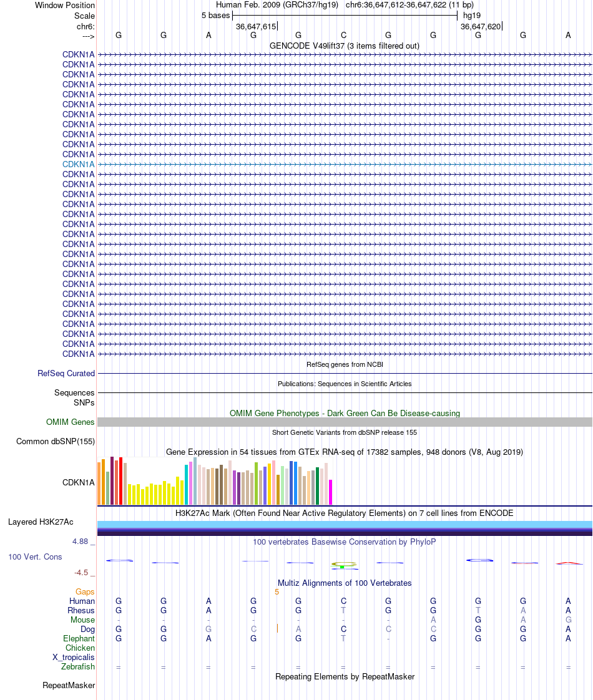The height and width of the screenshot is (700, 593).
Task: Click the light blue H3K27Ac signal band
Action: click(345, 524)
